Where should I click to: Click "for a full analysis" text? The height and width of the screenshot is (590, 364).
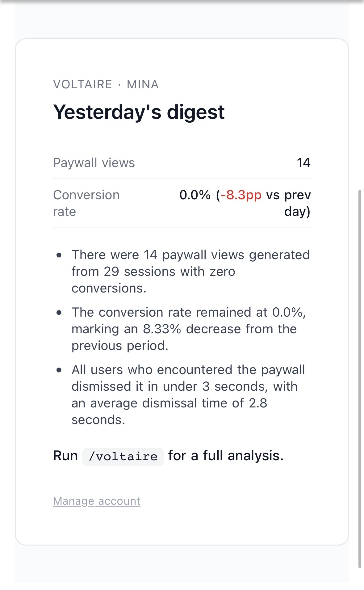pos(226,456)
